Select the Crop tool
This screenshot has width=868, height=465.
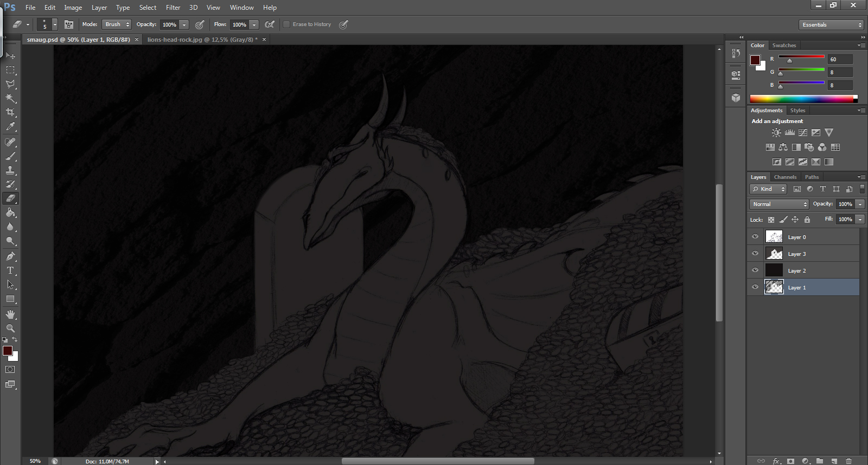10,112
